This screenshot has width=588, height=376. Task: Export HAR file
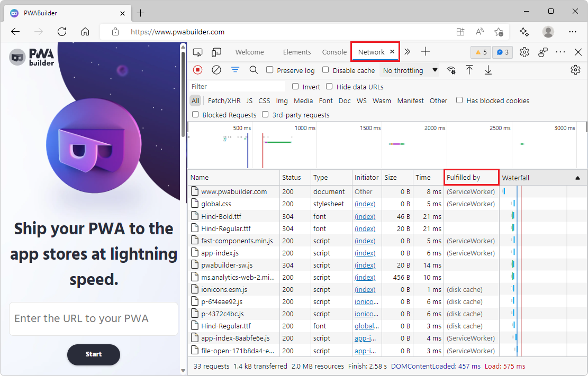click(x=488, y=69)
